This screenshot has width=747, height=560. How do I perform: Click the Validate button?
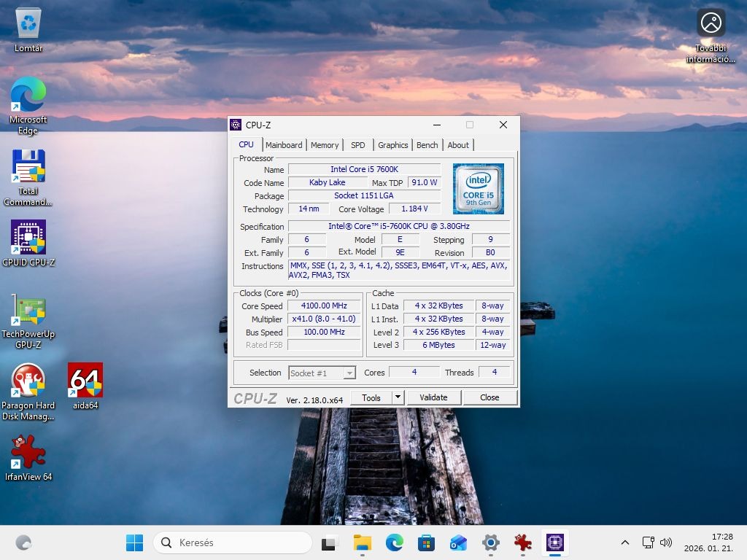[433, 397]
